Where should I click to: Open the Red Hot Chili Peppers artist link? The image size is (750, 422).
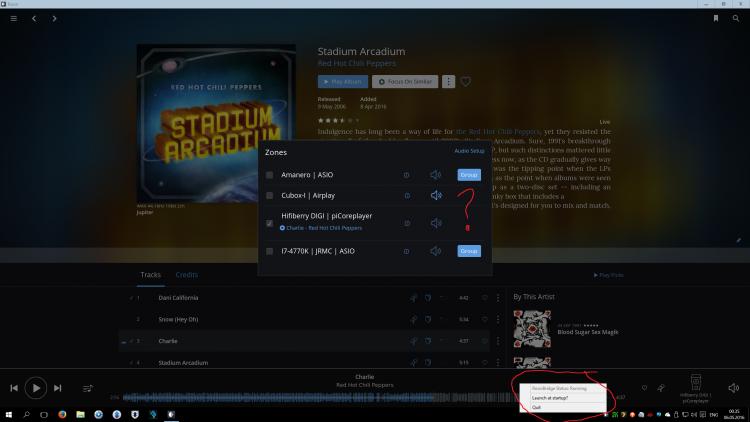(357, 64)
